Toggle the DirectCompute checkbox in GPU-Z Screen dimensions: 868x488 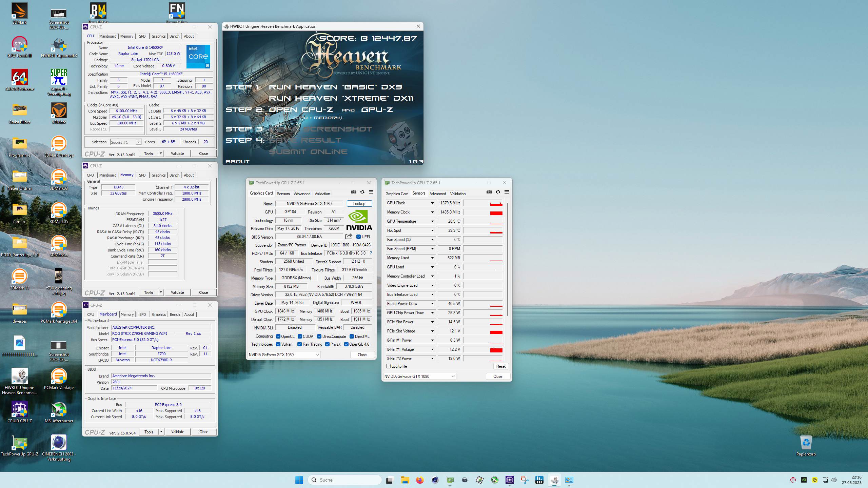pos(319,337)
